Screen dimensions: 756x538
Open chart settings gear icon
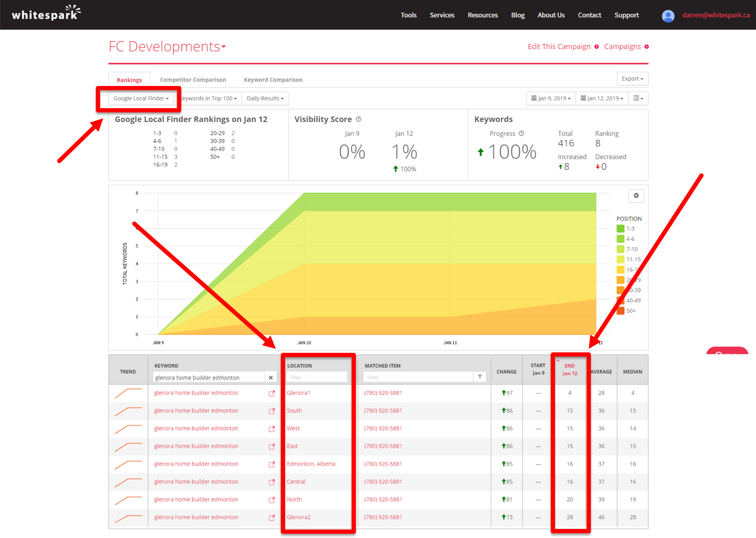(636, 196)
